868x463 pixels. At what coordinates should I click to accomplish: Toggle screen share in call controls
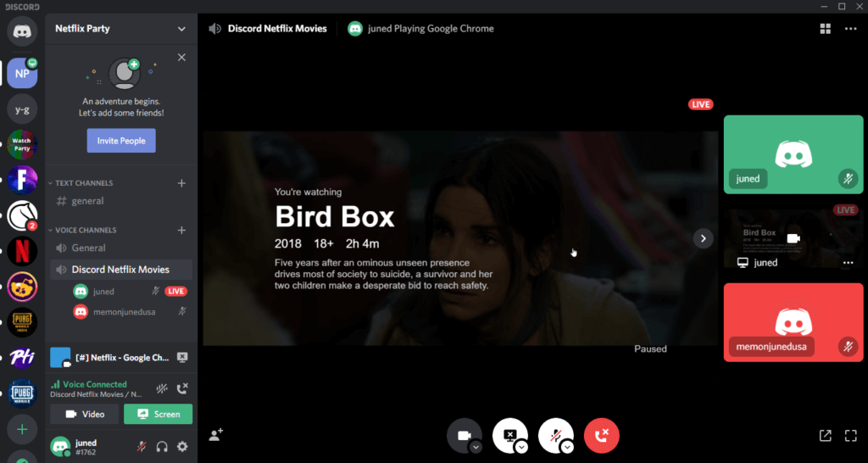[x=509, y=436]
